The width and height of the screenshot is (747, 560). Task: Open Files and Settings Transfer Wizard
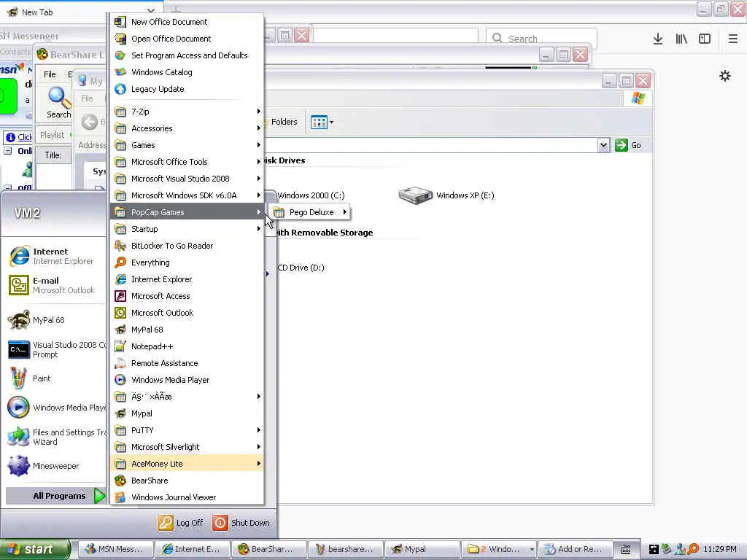coord(55,437)
